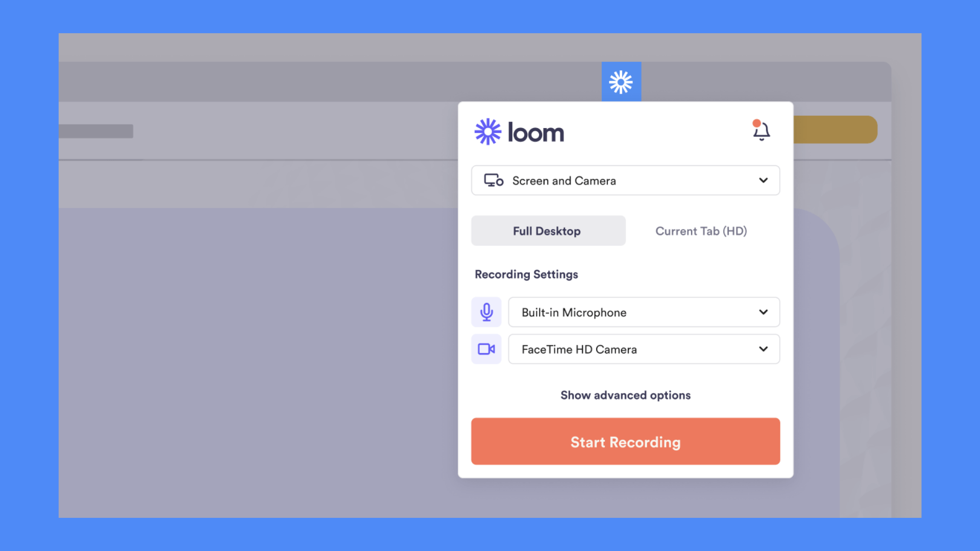Click the chevron beside Built-in Microphone

763,312
